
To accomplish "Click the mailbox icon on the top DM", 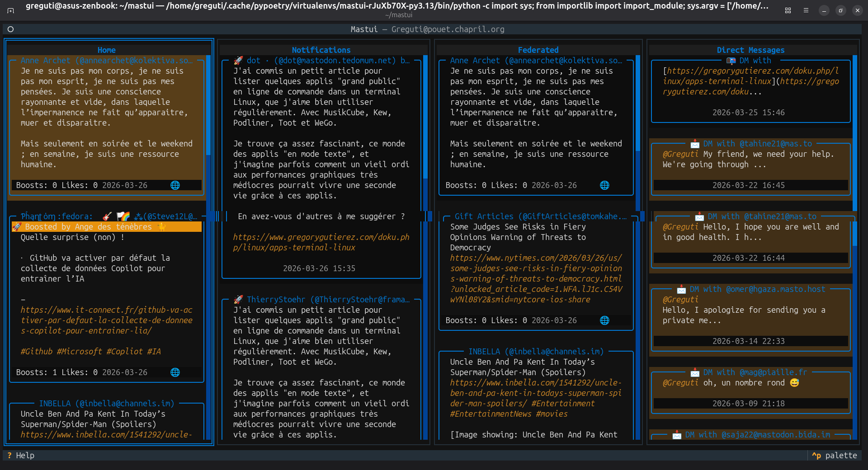I will (x=731, y=61).
